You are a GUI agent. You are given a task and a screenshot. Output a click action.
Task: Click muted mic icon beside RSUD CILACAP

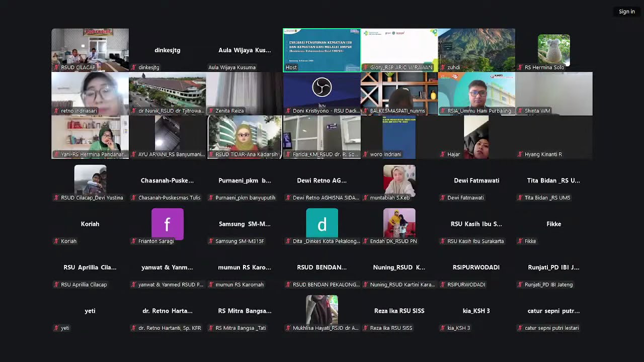click(56, 67)
